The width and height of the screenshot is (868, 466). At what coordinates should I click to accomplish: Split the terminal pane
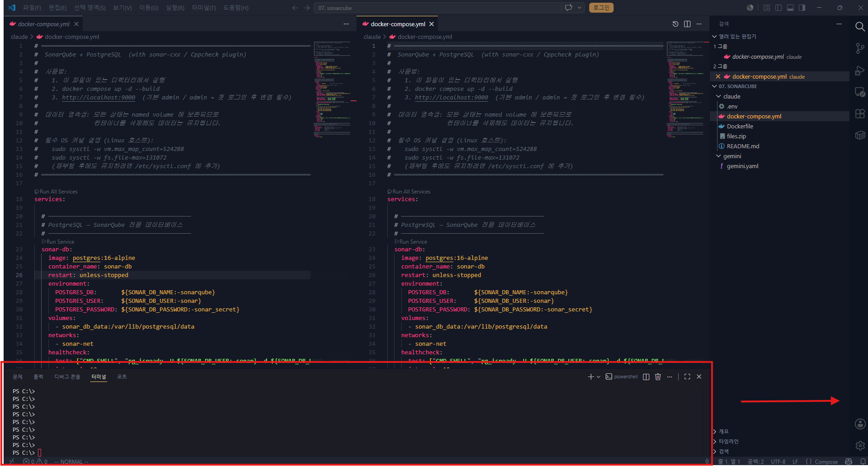tap(646, 377)
